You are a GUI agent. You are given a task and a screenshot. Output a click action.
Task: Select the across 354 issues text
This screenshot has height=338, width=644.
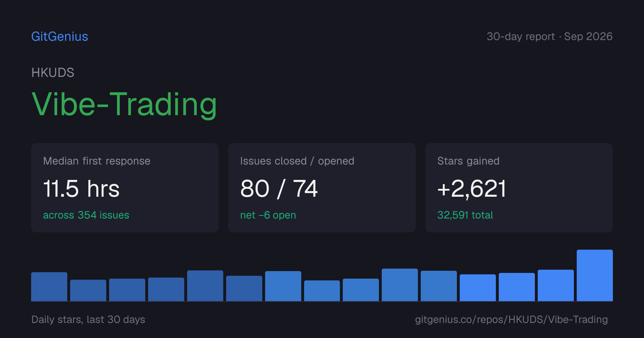point(86,215)
